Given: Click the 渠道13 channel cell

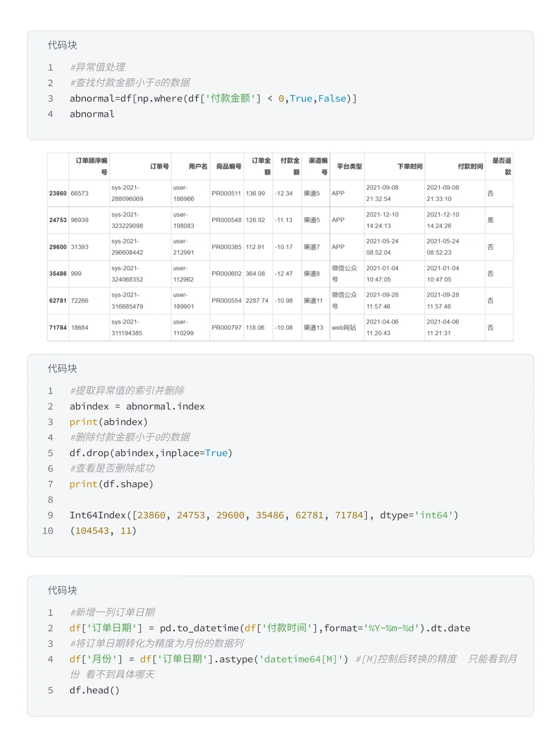Looking at the screenshot, I should 313,328.
